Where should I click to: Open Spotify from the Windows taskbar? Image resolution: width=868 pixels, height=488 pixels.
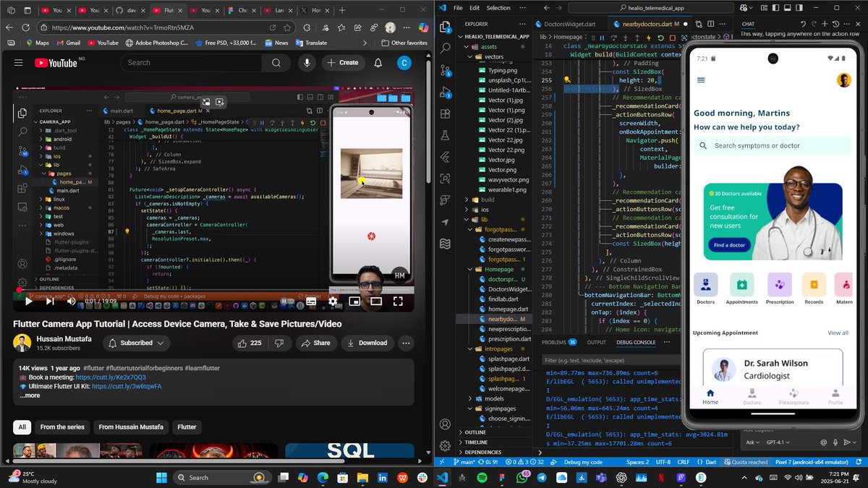pos(482,478)
